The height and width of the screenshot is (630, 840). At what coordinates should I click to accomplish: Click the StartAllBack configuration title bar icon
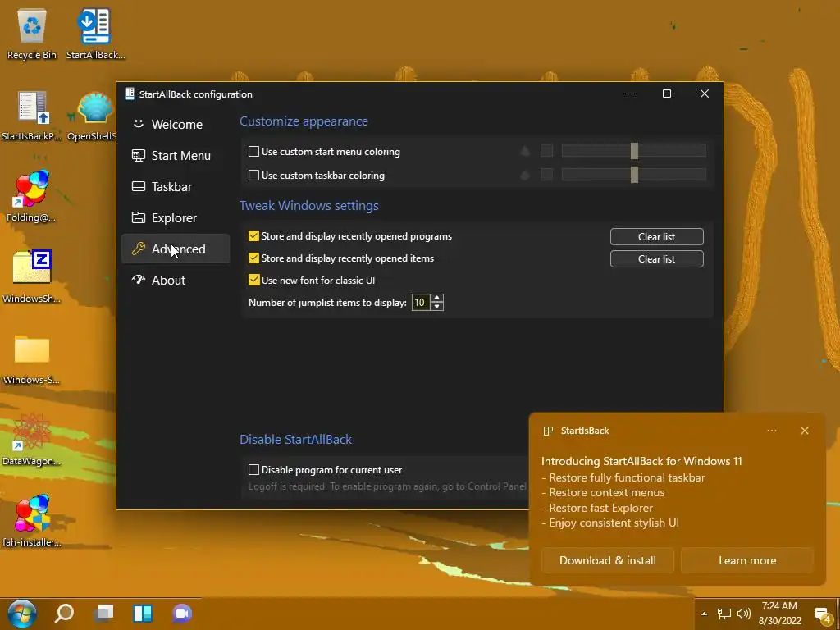pyautogui.click(x=129, y=94)
